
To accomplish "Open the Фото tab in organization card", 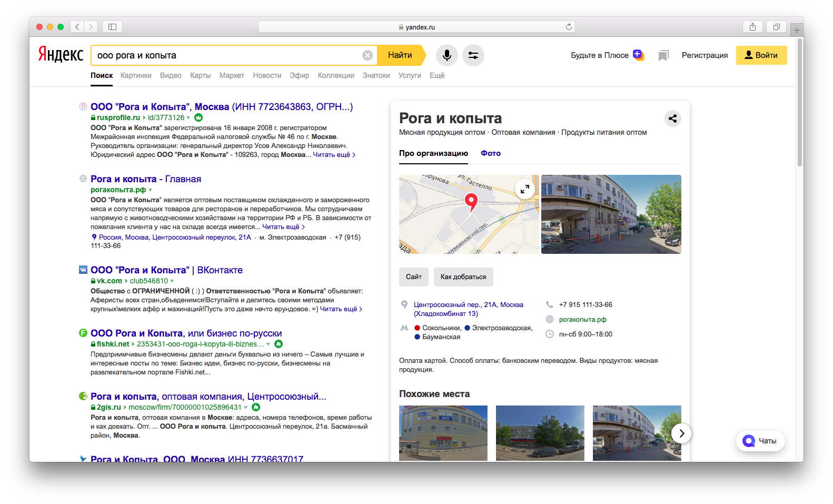I will tap(491, 153).
